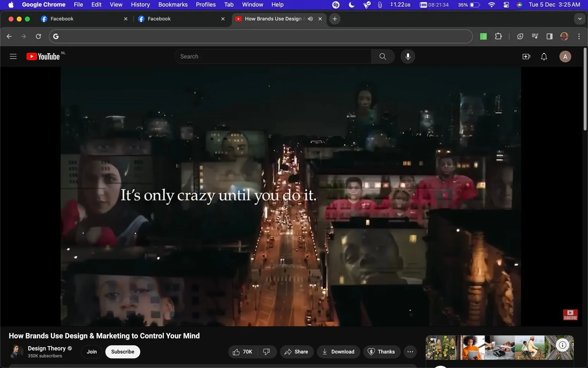Image resolution: width=588 pixels, height=368 pixels.
Task: Open the Bookmarks menu in the menu bar
Action: (173, 5)
